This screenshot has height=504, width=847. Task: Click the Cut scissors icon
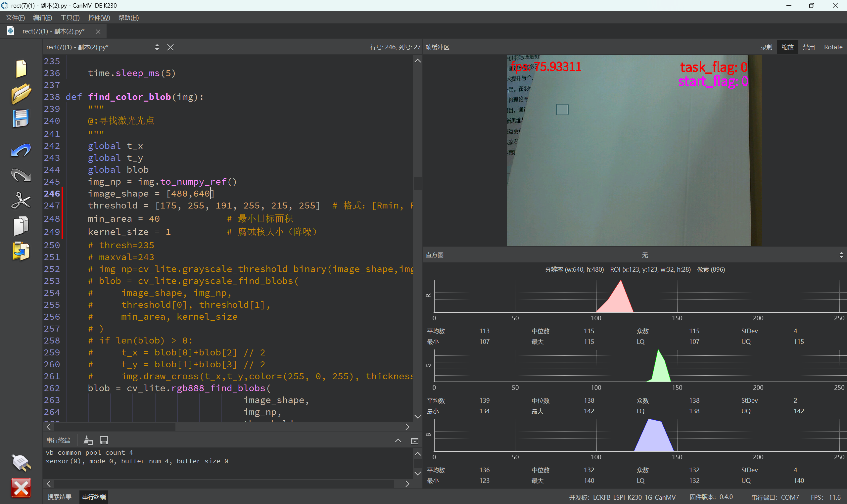(x=21, y=201)
